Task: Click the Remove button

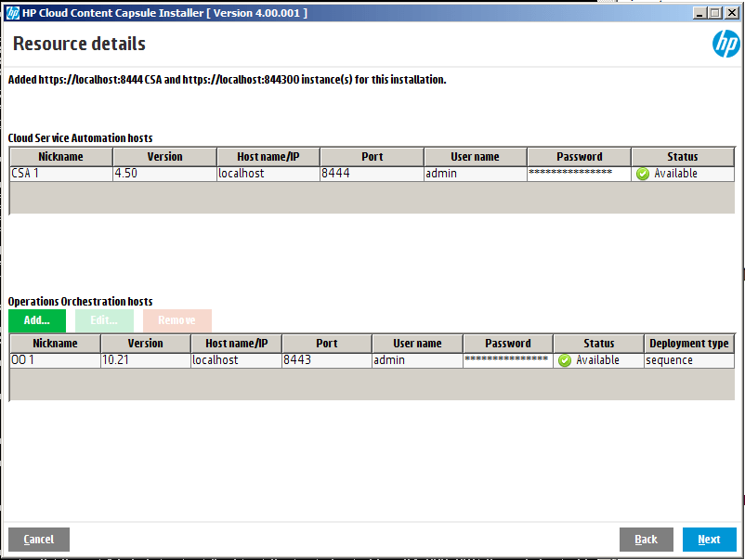Action: click(x=176, y=319)
